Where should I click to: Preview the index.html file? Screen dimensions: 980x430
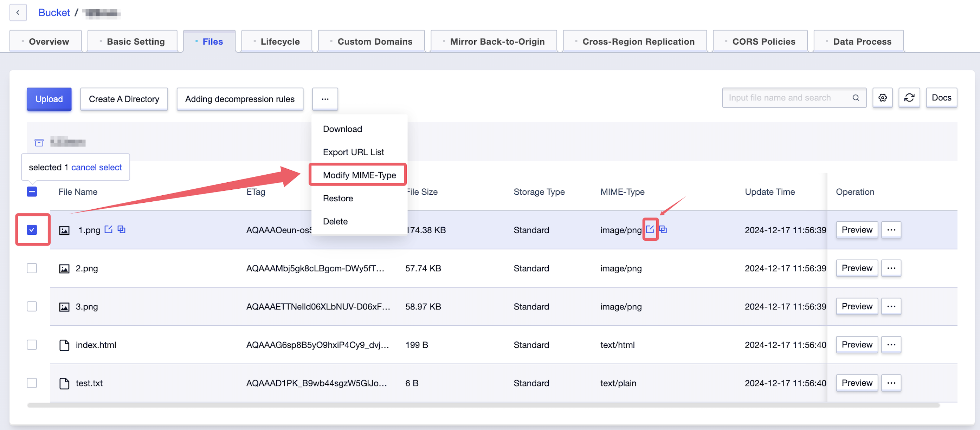857,344
